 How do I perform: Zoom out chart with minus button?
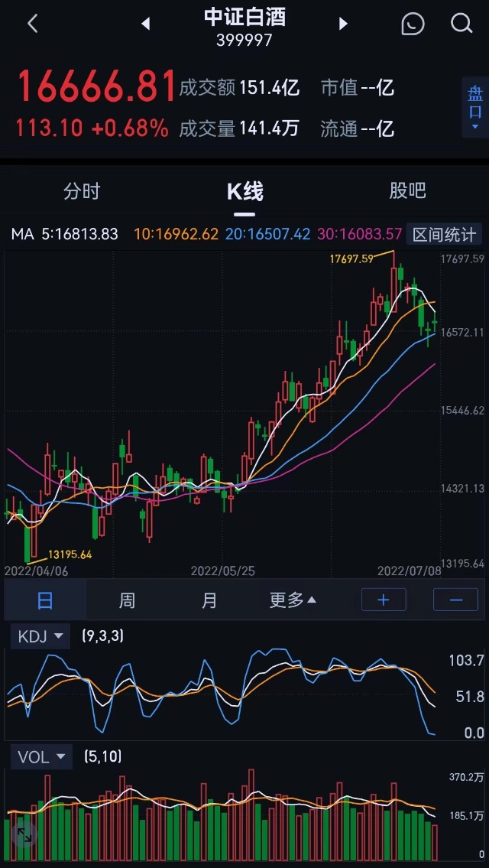click(455, 600)
